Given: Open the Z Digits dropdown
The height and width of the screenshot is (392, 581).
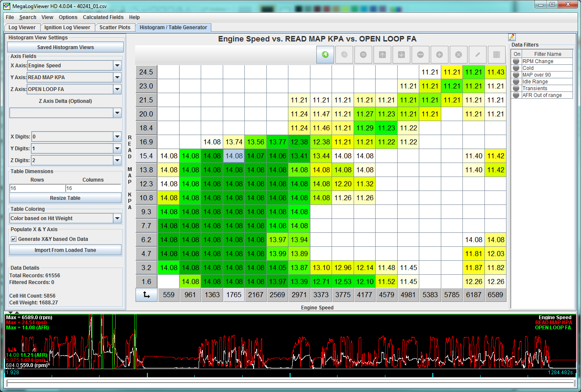Looking at the screenshot, I should click(117, 160).
